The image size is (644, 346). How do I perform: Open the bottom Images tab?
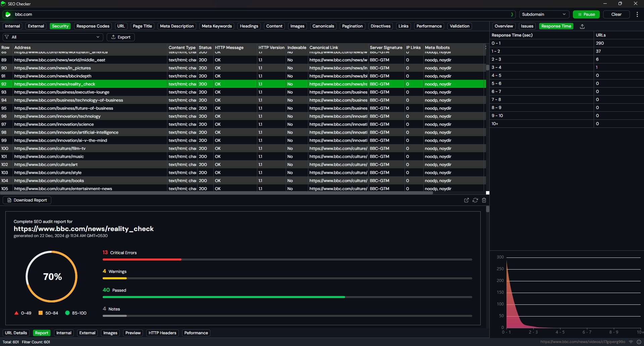110,333
